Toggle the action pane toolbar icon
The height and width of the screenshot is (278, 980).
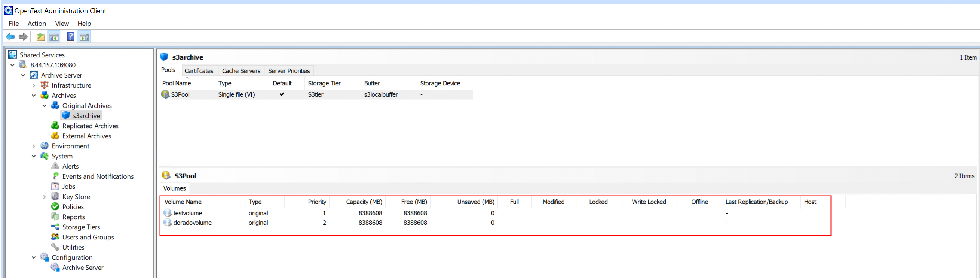pyautogui.click(x=84, y=37)
